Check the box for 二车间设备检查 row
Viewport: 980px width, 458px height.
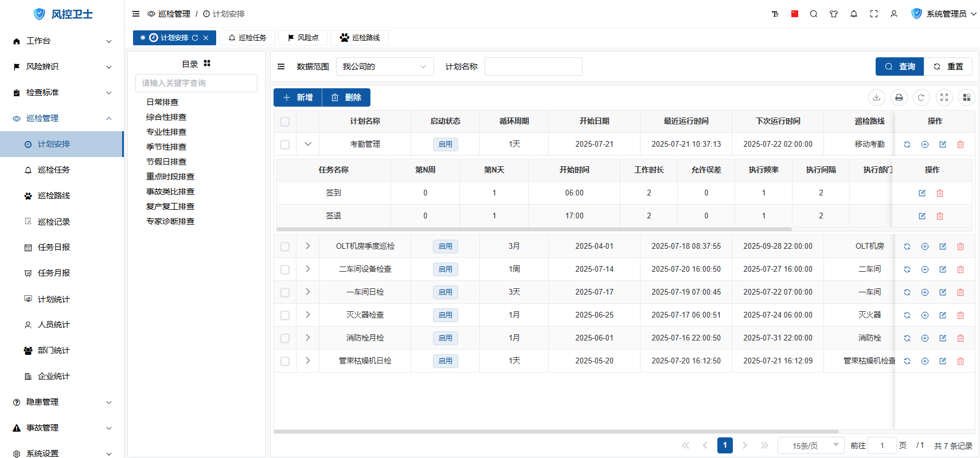(285, 269)
